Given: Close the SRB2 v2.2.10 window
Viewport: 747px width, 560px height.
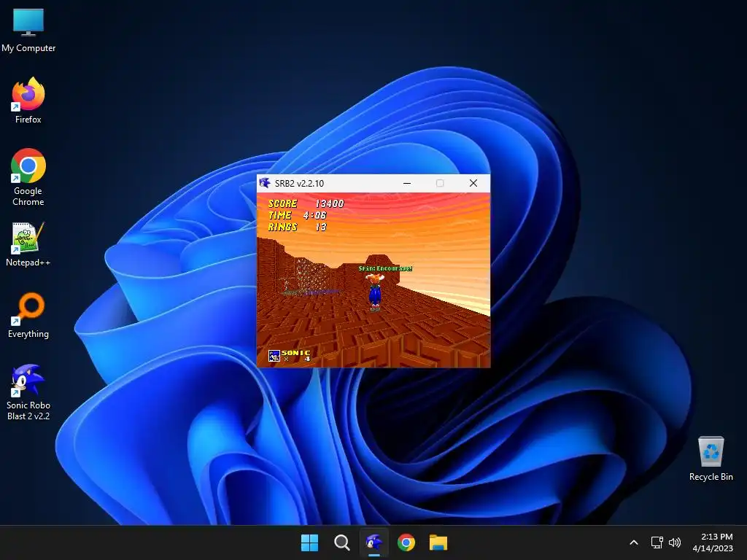Looking at the screenshot, I should pos(473,183).
